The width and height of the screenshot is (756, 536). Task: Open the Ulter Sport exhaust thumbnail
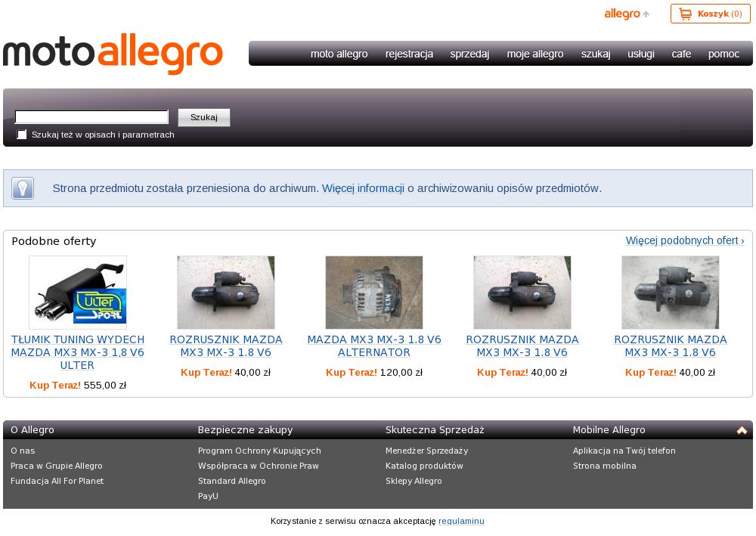tap(78, 293)
